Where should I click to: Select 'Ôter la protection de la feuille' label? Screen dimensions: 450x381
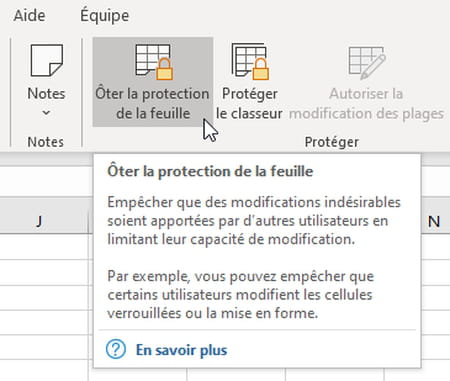(153, 103)
